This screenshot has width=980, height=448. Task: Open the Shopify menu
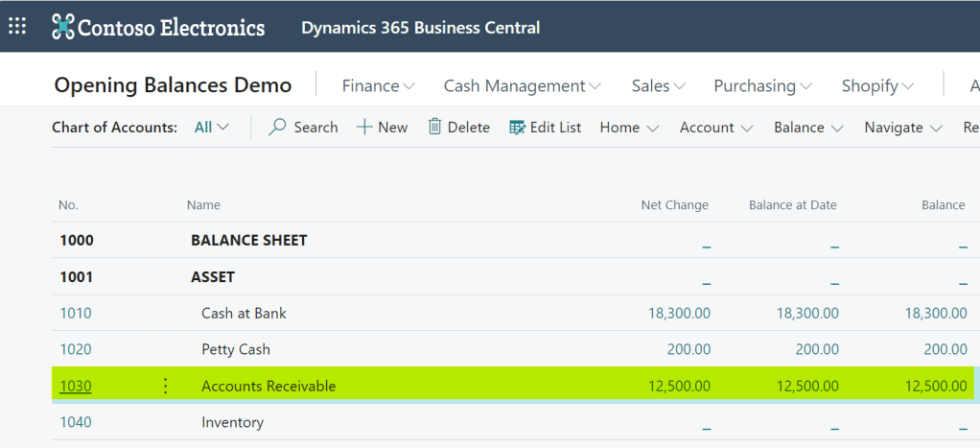click(x=876, y=85)
